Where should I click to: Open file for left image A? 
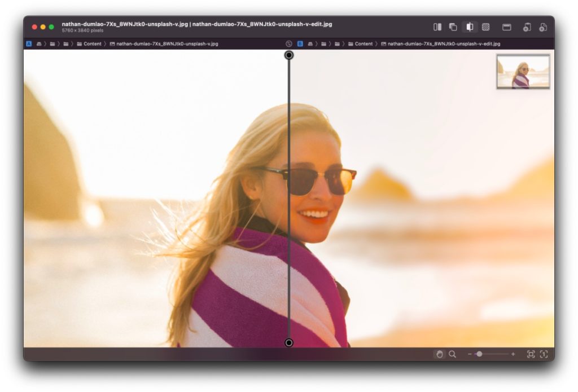[527, 27]
